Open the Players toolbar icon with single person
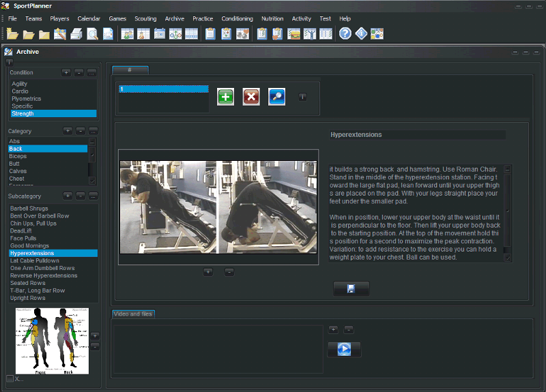This screenshot has height=392, width=546. point(143,33)
